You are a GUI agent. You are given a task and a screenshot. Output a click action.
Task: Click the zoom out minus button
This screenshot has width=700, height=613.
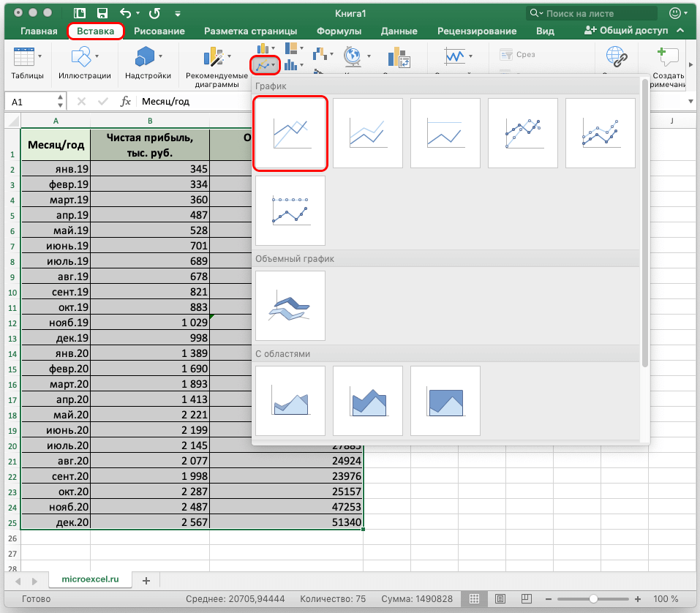548,599
